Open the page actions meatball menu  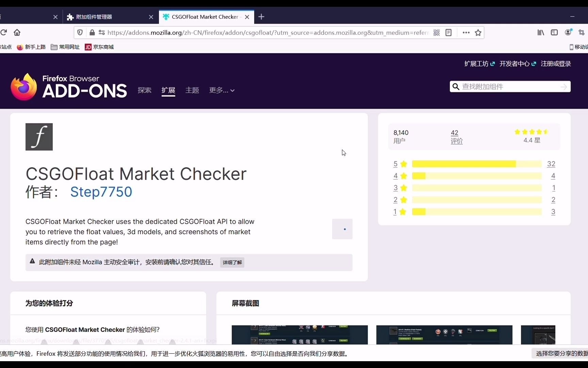(466, 32)
